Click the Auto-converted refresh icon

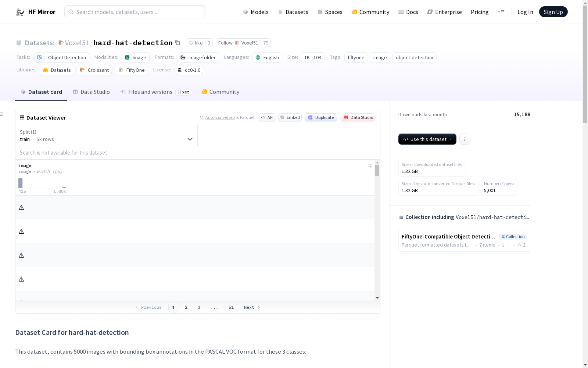pyautogui.click(x=201, y=117)
